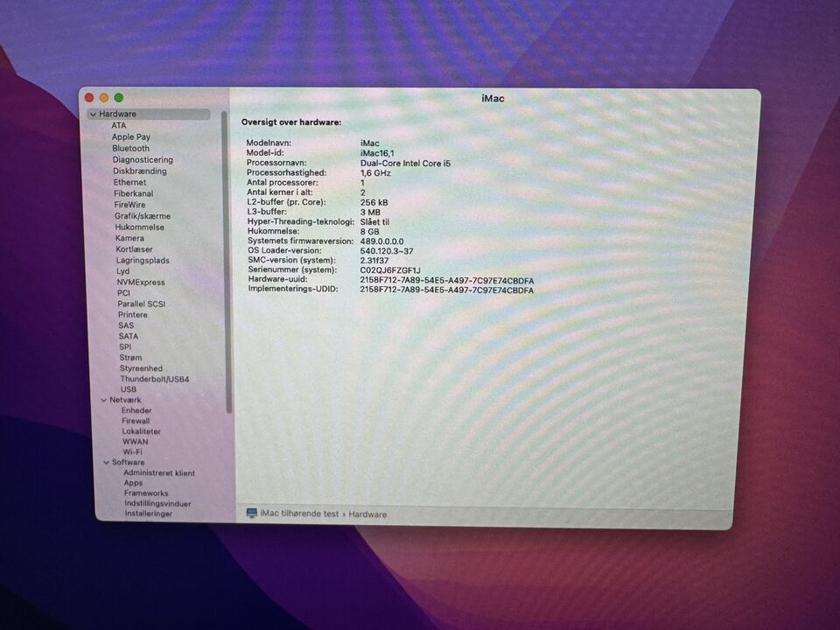Select Bluetooth in the sidebar

[x=130, y=149]
